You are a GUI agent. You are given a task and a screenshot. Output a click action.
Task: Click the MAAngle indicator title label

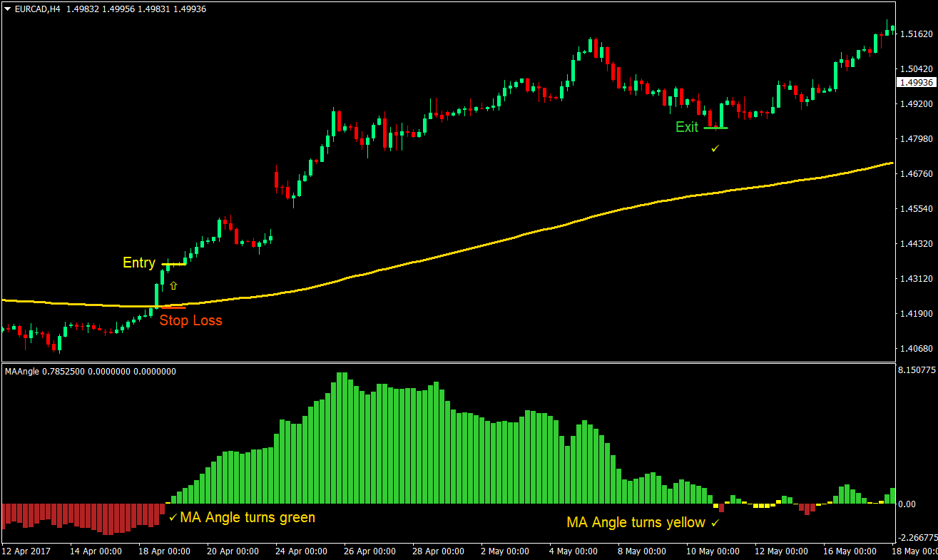pyautogui.click(x=90, y=371)
